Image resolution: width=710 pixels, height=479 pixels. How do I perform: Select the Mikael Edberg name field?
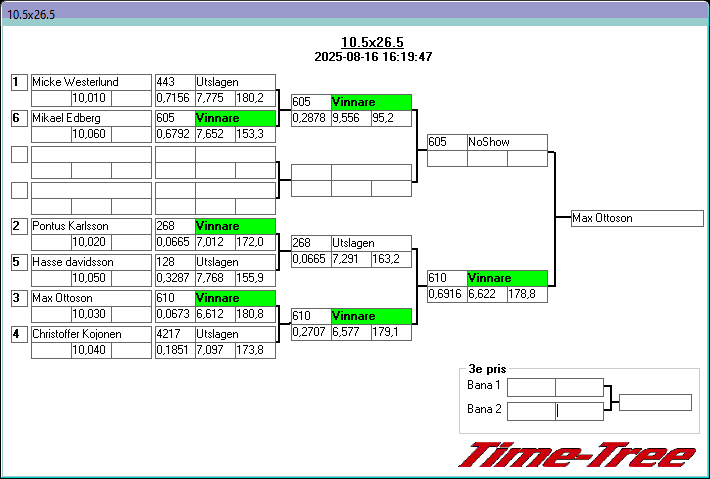[91, 118]
